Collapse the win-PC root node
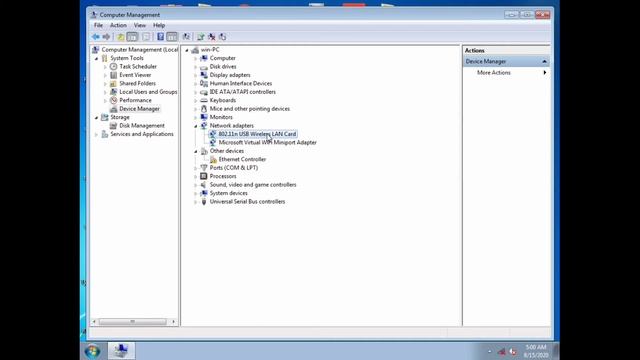Image resolution: width=640 pixels, height=360 pixels. point(187,50)
